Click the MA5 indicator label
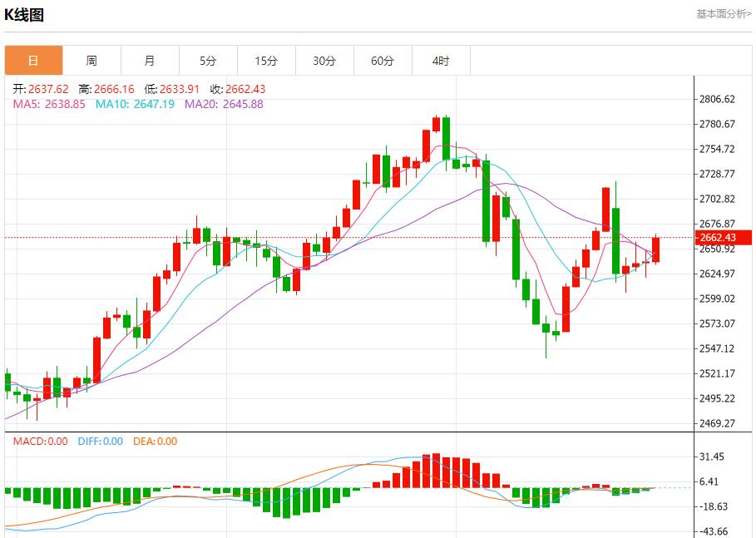 (49, 104)
